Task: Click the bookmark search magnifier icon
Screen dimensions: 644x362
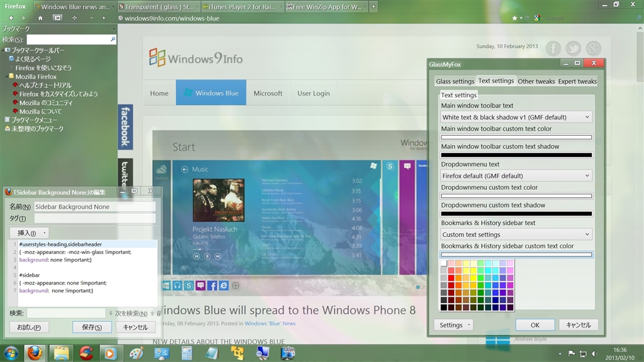Action: [113, 39]
